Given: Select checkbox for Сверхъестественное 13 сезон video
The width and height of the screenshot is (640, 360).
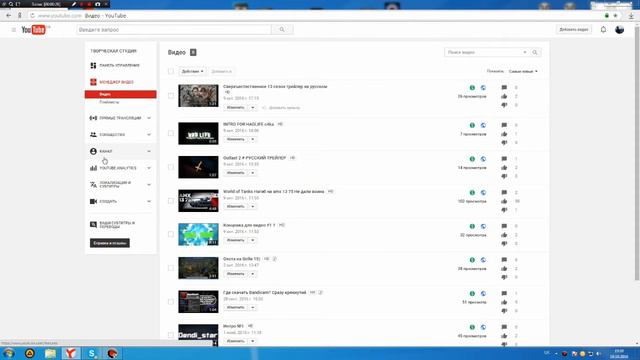Looking at the screenshot, I should [171, 96].
